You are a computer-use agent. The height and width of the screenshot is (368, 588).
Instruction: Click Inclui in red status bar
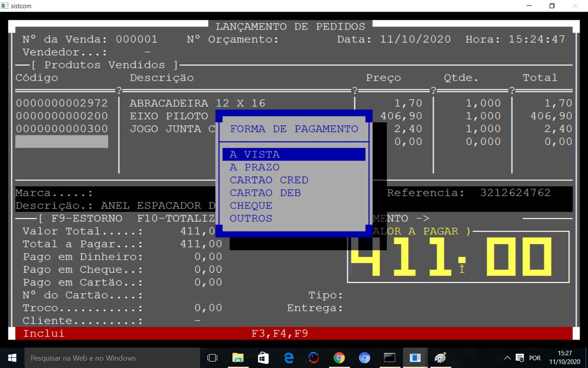[x=44, y=333]
